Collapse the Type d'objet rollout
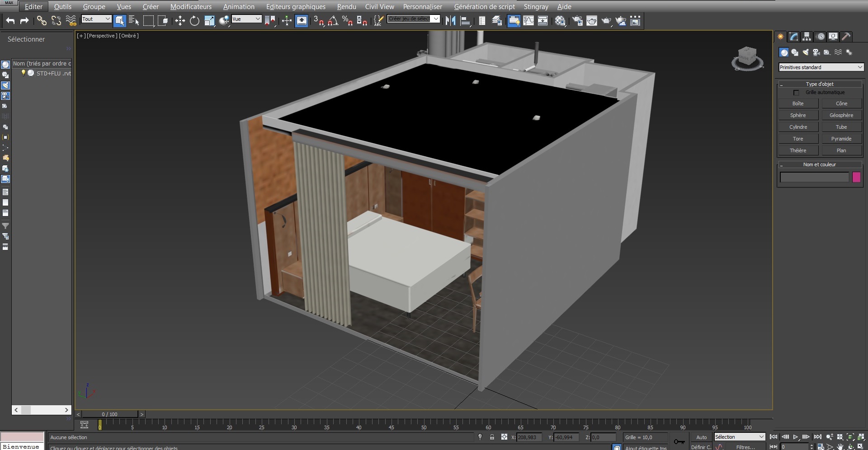Viewport: 868px width, 450px height. 820,84
